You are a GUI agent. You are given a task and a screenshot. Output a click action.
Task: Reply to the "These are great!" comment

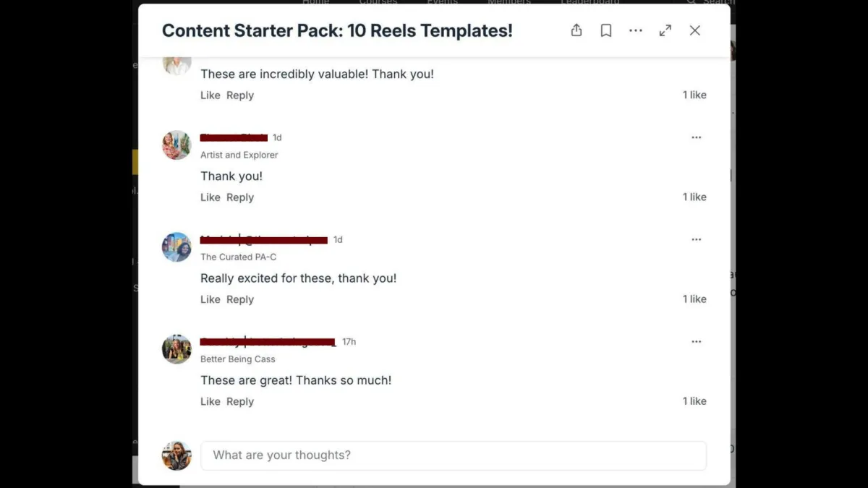click(x=240, y=401)
